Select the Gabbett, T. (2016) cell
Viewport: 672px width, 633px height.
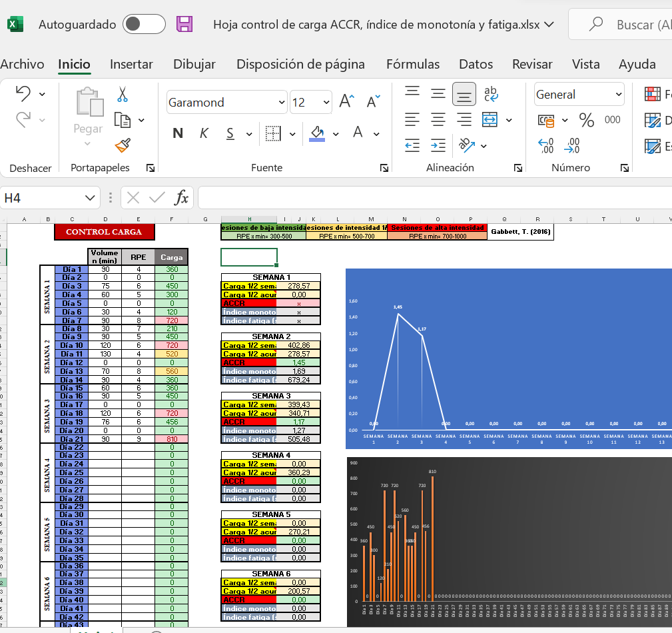pyautogui.click(x=520, y=232)
